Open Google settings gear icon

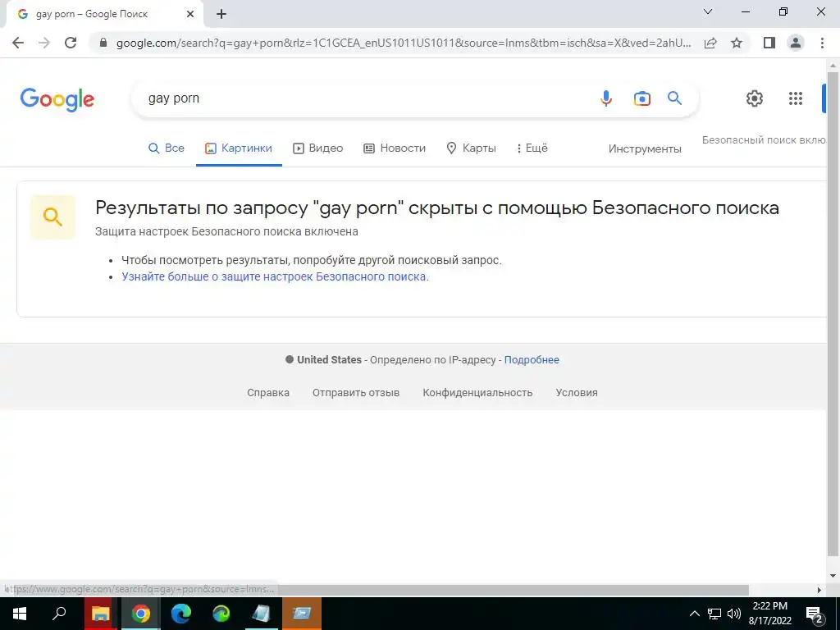click(755, 98)
